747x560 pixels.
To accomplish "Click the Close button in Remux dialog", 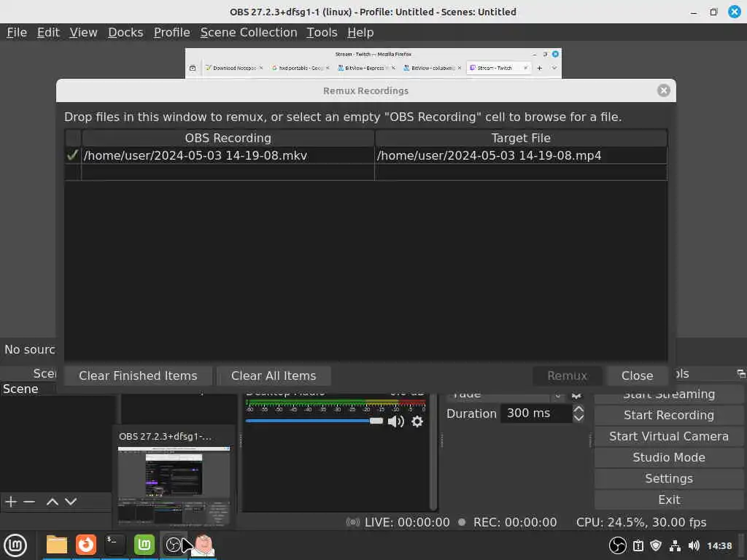I will tap(637, 376).
